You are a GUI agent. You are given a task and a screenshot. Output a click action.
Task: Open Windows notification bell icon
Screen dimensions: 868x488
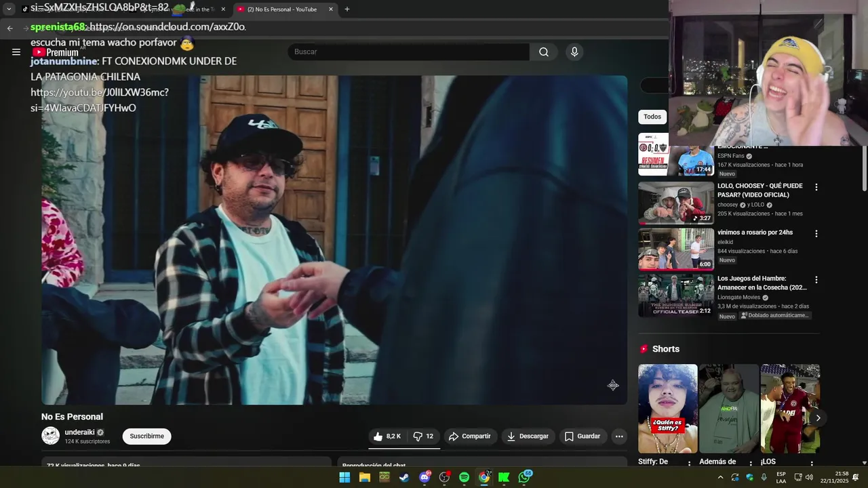[856, 477]
